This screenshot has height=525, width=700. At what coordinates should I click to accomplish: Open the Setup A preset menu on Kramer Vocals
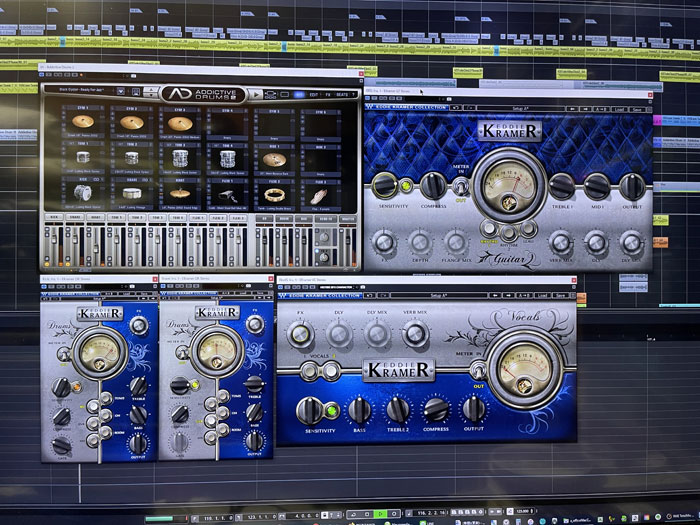coord(438,296)
